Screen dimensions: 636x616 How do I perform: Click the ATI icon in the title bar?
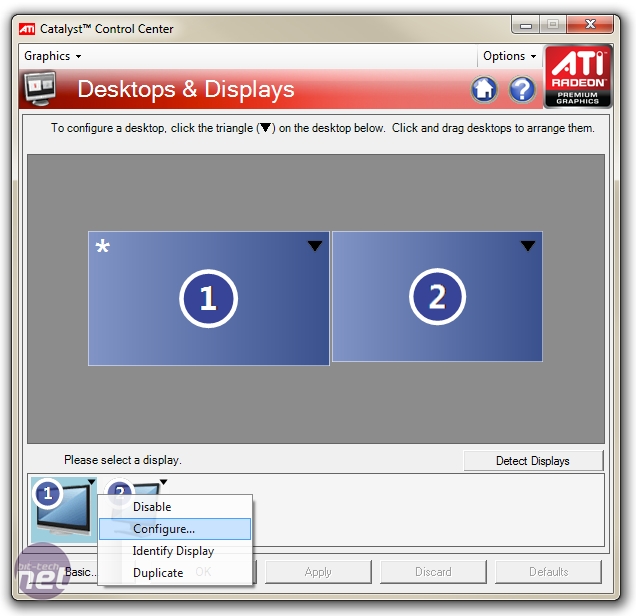(x=27, y=29)
